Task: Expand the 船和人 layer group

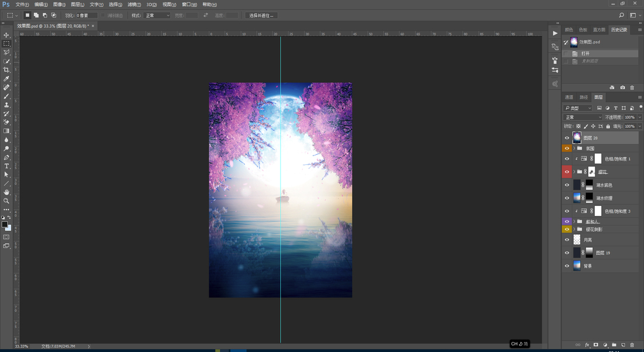Action: [574, 222]
